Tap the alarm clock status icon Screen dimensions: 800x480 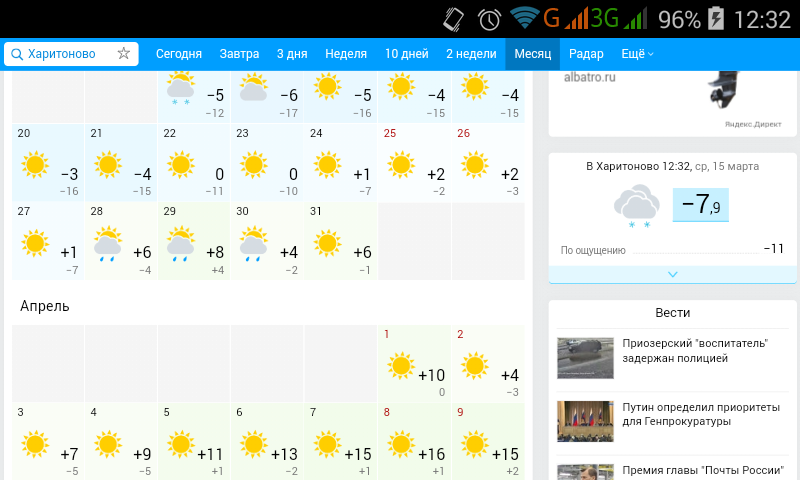click(x=489, y=20)
